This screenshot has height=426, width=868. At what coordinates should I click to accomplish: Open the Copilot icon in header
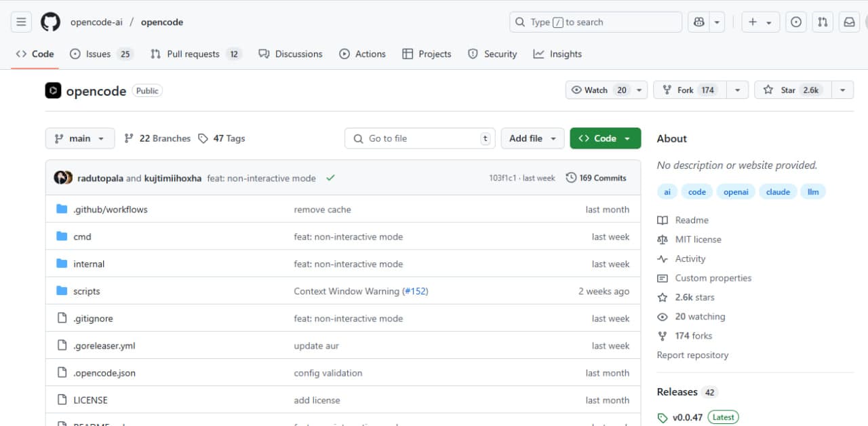click(x=699, y=22)
